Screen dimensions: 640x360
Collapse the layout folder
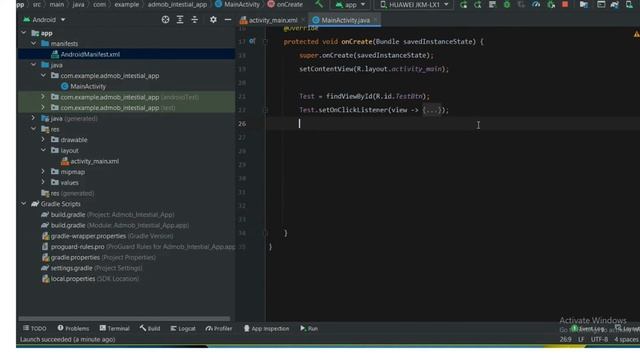point(43,150)
